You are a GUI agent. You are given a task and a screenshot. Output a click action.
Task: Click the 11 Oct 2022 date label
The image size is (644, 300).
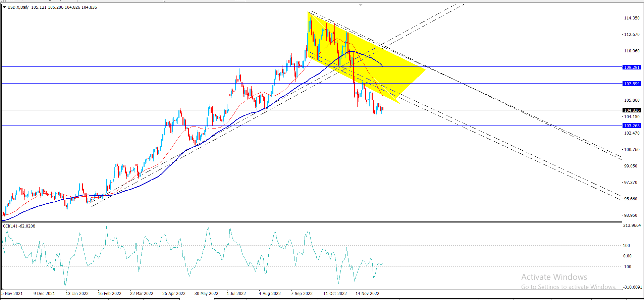[x=335, y=293]
